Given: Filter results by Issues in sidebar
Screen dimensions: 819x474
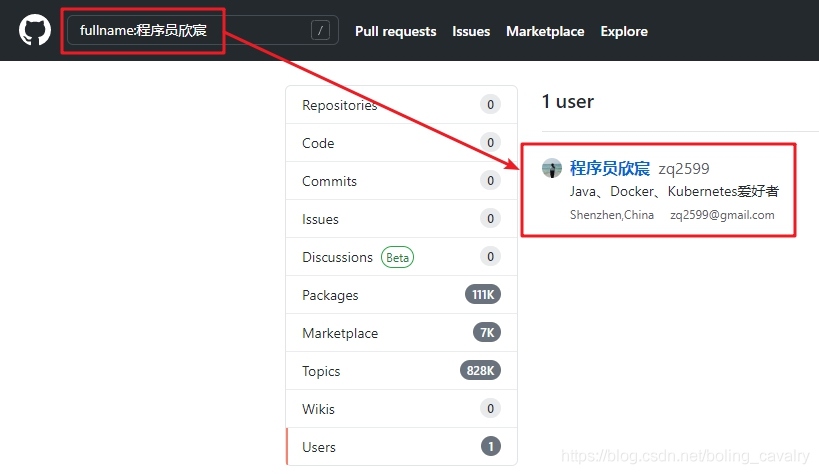Looking at the screenshot, I should (401, 219).
